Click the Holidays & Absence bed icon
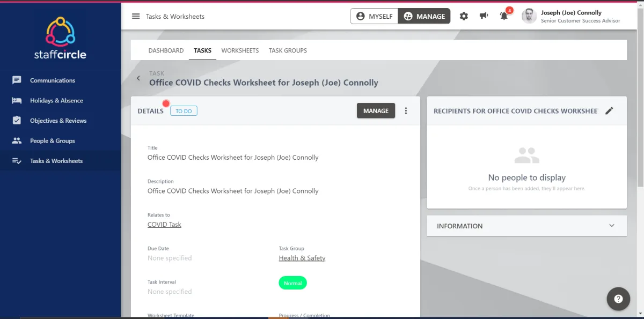The image size is (644, 319). click(x=17, y=100)
